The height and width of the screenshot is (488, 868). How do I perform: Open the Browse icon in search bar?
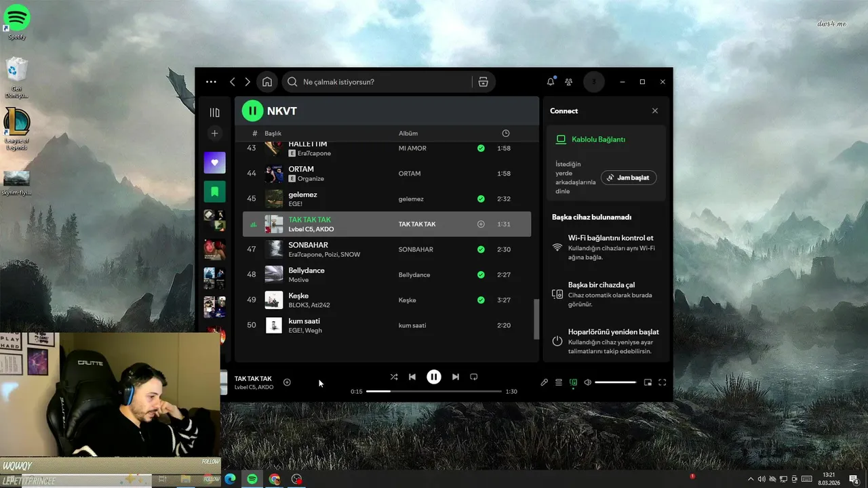(483, 82)
